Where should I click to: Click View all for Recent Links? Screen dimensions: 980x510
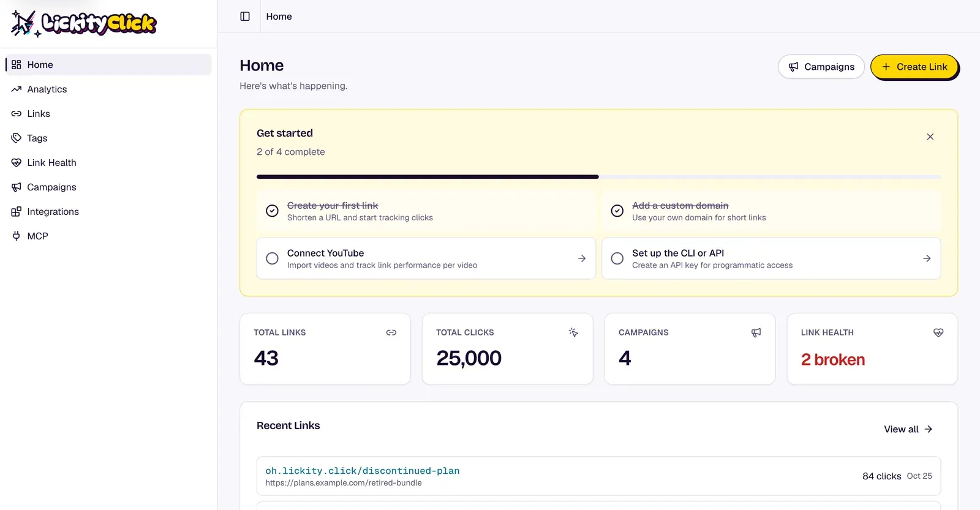pos(908,429)
